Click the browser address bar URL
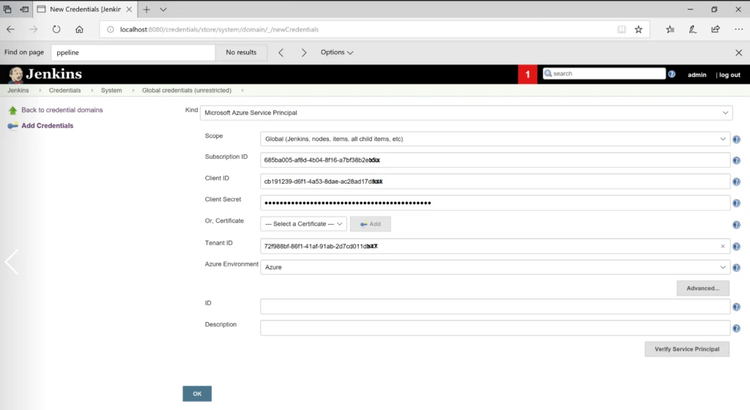750x410 pixels. click(x=219, y=30)
